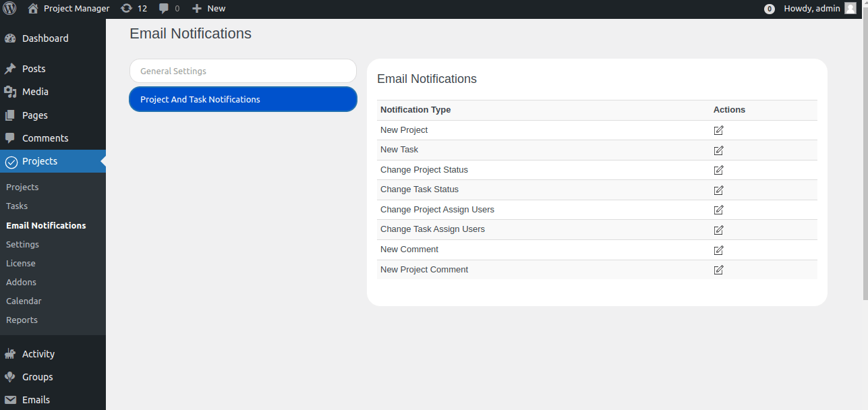The height and width of the screenshot is (410, 868).
Task: Edit the New Project Comment notification
Action: pos(718,270)
